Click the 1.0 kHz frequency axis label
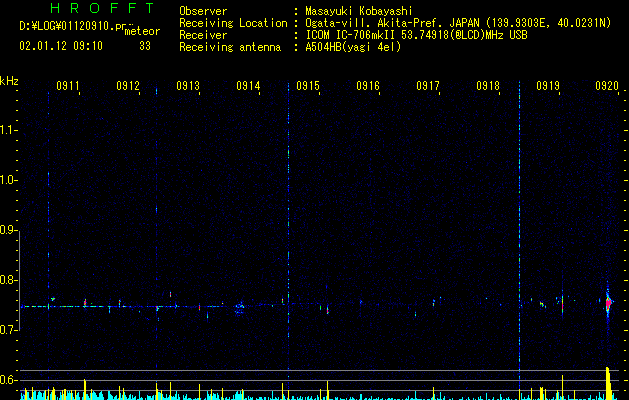Screen dimensions: 629x400 (x=9, y=180)
